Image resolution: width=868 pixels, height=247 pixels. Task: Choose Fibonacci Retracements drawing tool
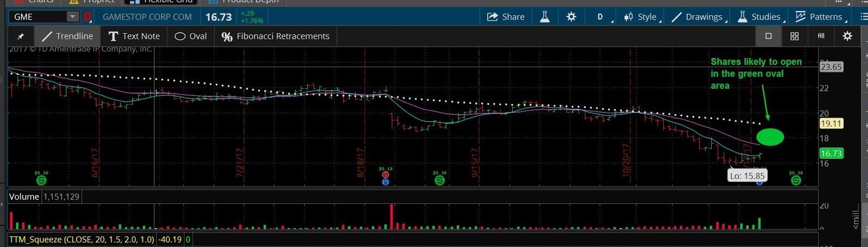276,36
